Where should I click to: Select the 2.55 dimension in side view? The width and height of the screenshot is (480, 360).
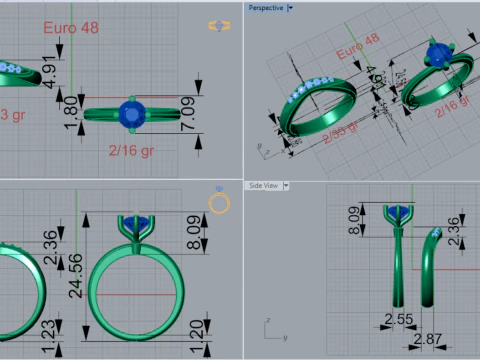click(x=399, y=319)
